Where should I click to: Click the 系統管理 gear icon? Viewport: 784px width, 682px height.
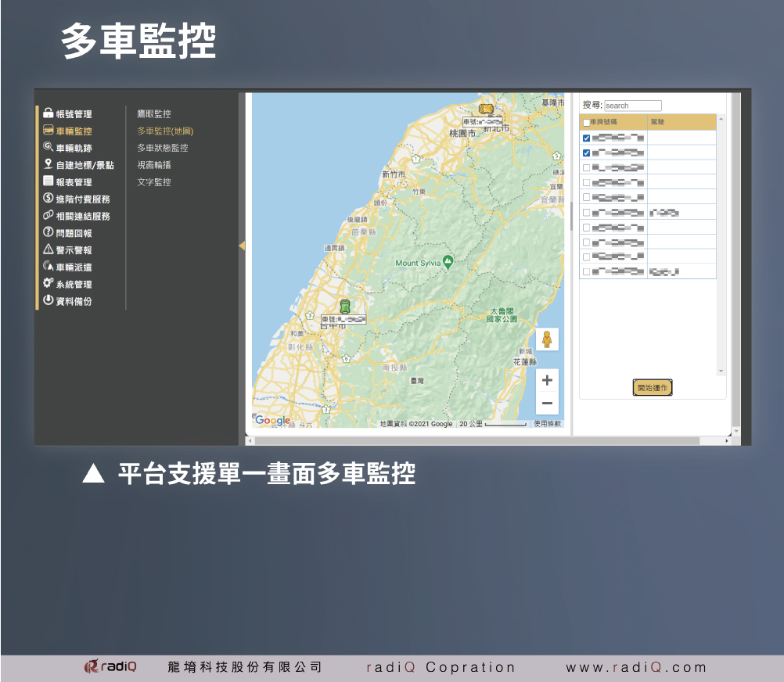click(48, 284)
